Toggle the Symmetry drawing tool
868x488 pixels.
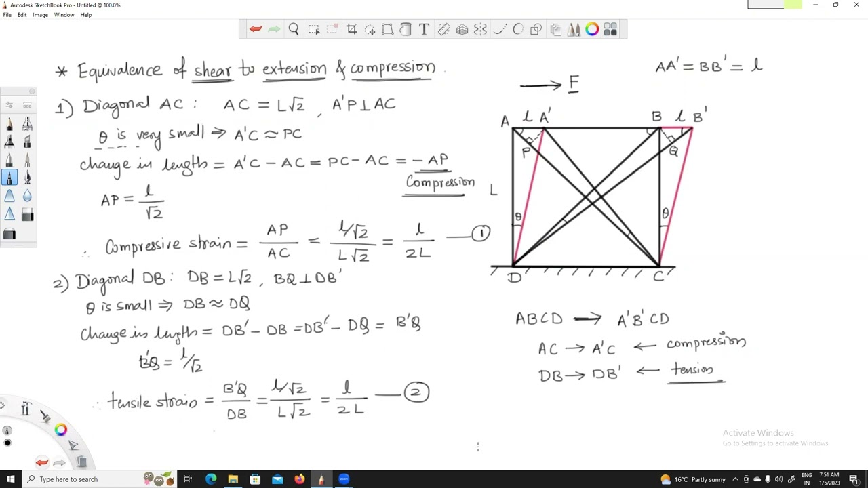click(x=480, y=29)
